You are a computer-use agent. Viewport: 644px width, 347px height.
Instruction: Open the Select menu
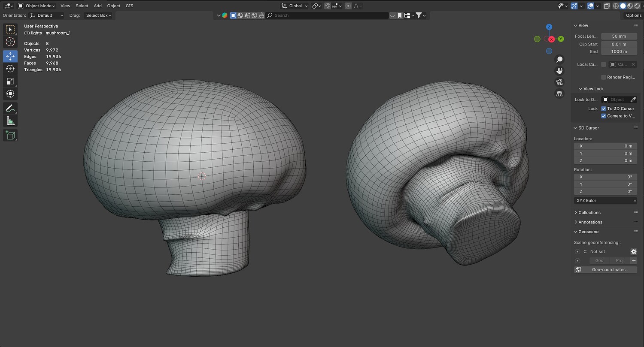pos(82,6)
